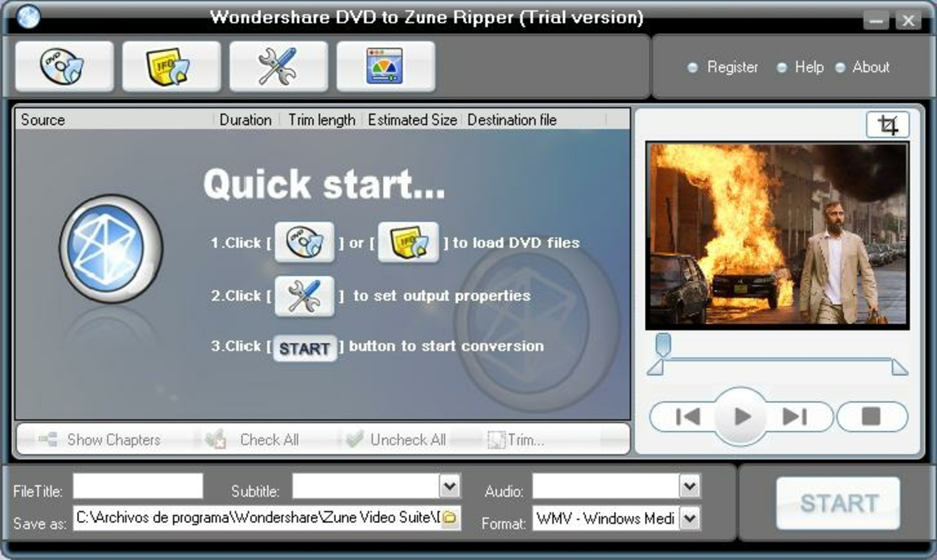
Task: Skip to the previous chapter
Action: [688, 417]
